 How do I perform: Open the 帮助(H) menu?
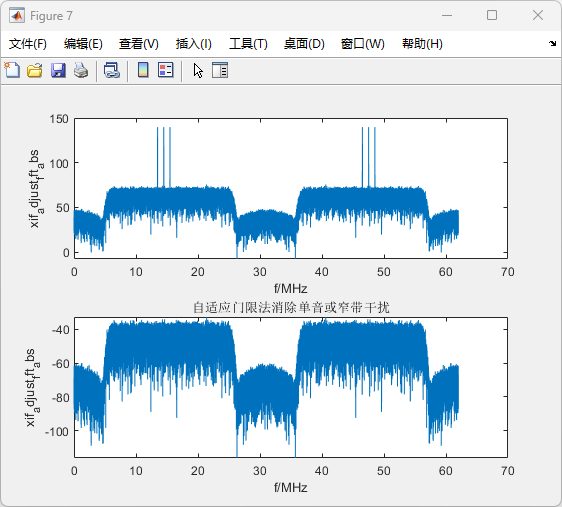(x=422, y=44)
